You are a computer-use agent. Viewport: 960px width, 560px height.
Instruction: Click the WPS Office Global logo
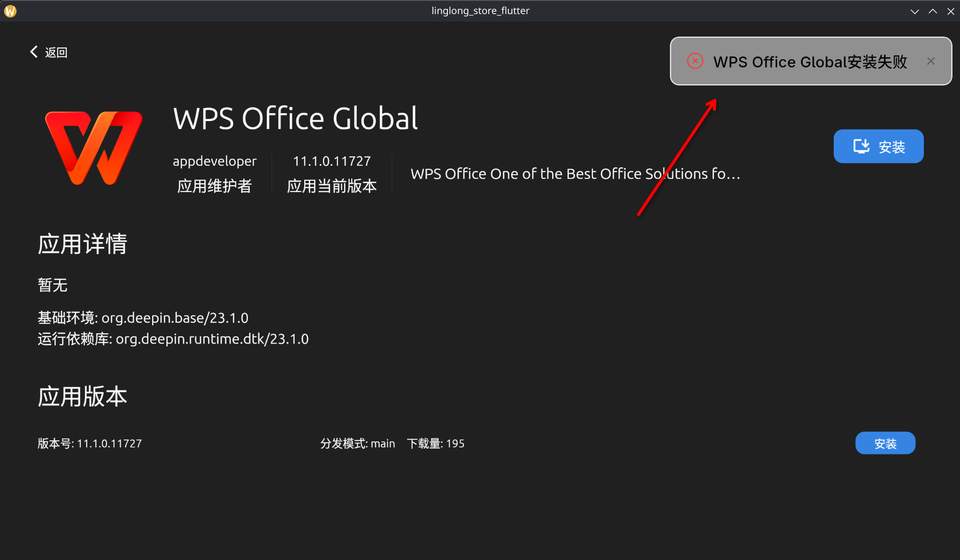pos(94,148)
